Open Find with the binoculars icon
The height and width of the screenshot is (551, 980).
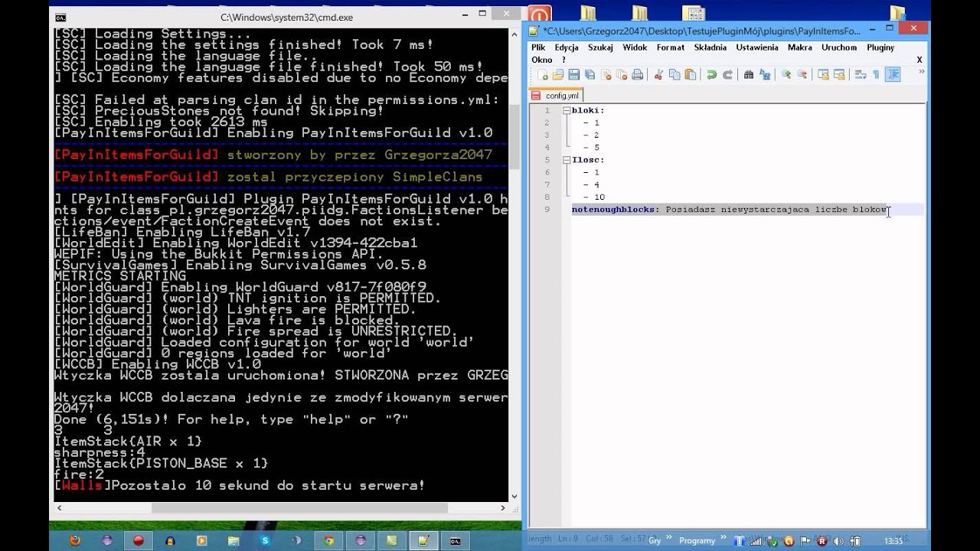pos(749,74)
